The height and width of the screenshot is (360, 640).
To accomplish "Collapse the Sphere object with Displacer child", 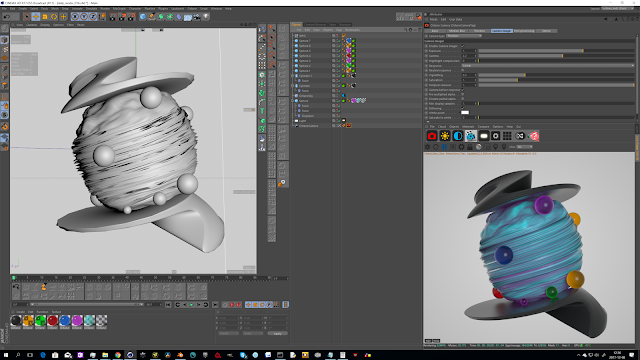I will pos(293,101).
